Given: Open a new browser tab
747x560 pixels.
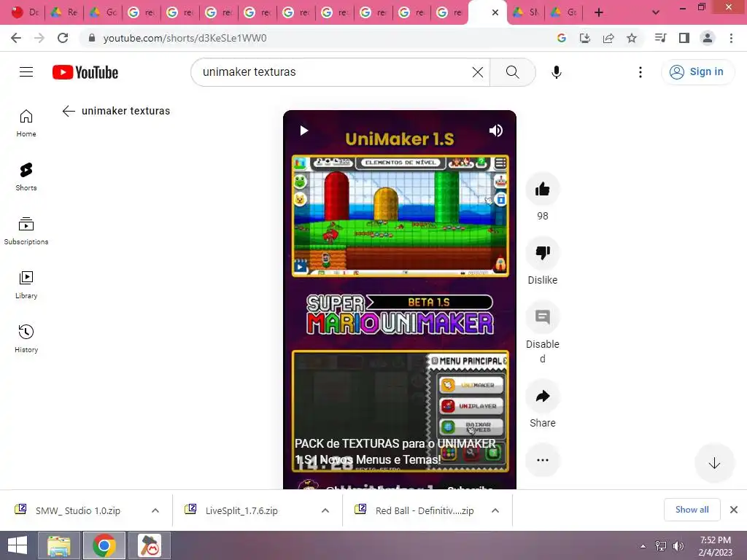Looking at the screenshot, I should (x=598, y=12).
